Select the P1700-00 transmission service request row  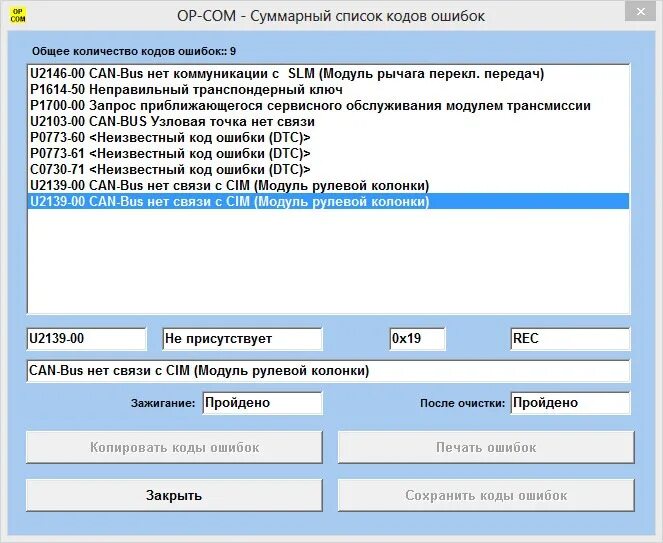click(329, 106)
